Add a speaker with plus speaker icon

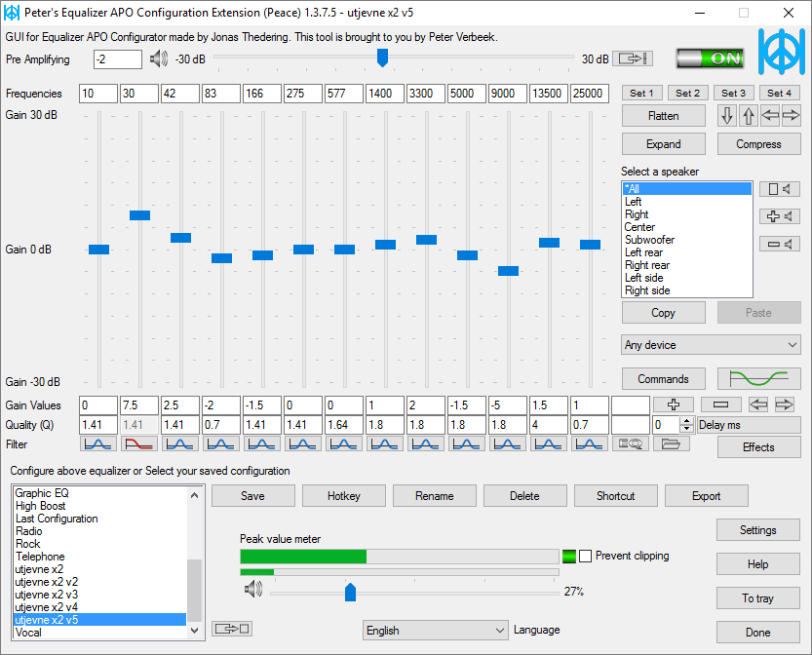(780, 216)
